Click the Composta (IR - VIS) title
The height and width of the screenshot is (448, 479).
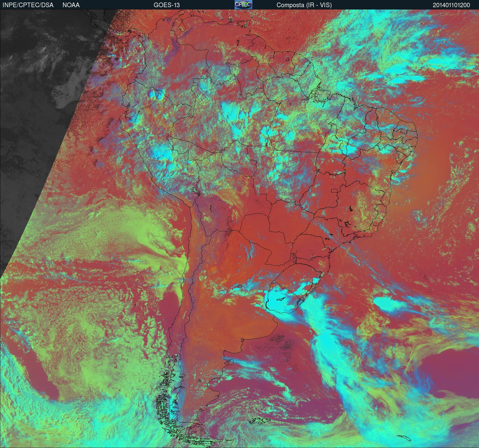pyautogui.click(x=304, y=5)
